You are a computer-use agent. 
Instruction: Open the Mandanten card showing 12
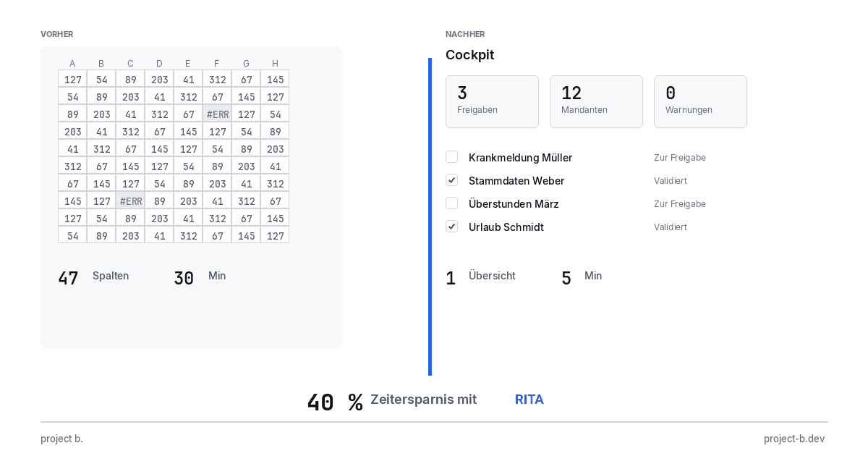pos(596,101)
